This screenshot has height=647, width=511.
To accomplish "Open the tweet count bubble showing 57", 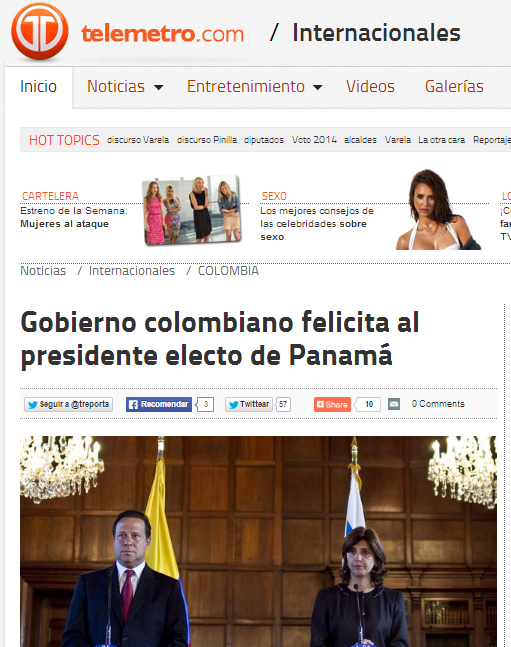I will point(283,404).
